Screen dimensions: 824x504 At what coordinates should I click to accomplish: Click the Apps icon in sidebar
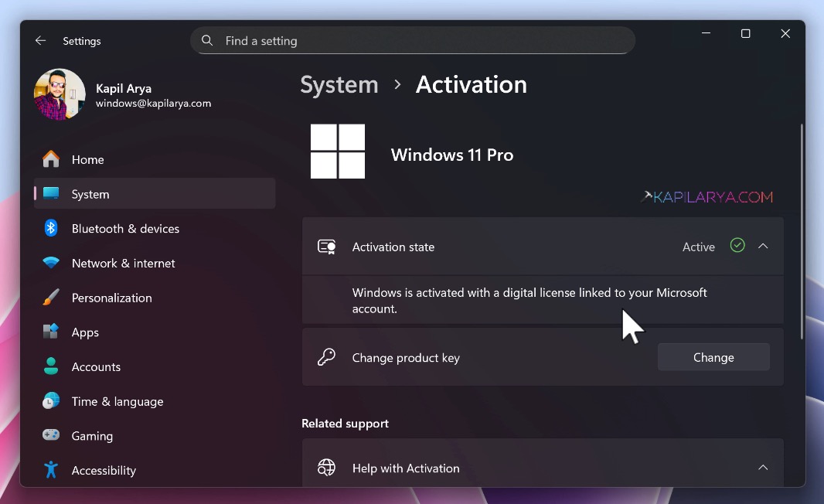(51, 332)
